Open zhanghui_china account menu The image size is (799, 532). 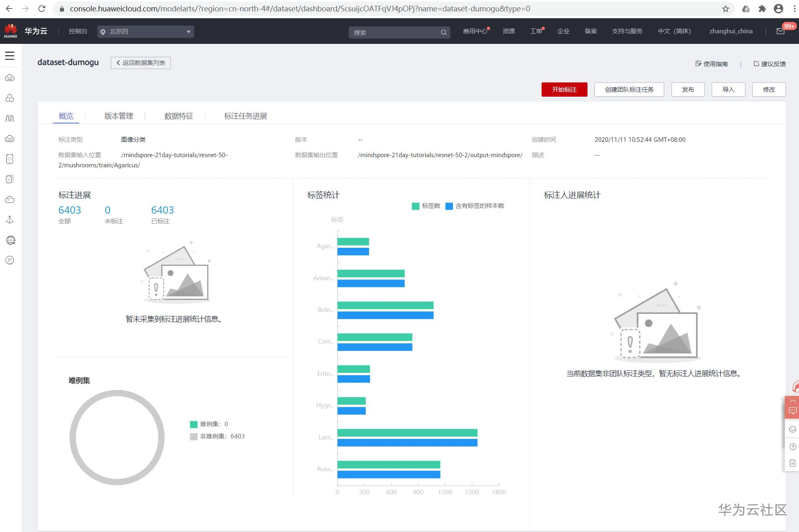tap(731, 31)
